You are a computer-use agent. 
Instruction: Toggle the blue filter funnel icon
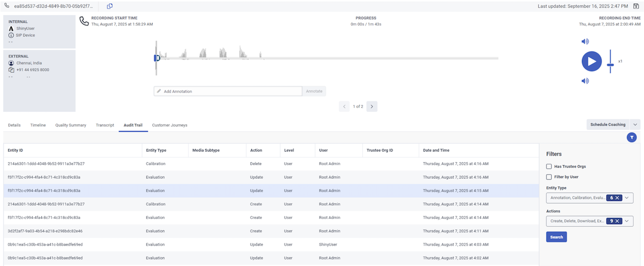point(631,138)
